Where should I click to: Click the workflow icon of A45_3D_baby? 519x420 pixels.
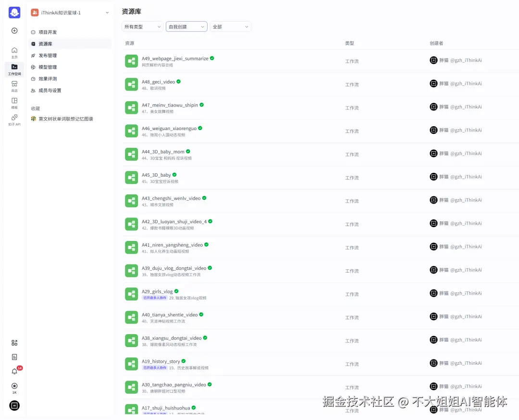[x=131, y=178]
